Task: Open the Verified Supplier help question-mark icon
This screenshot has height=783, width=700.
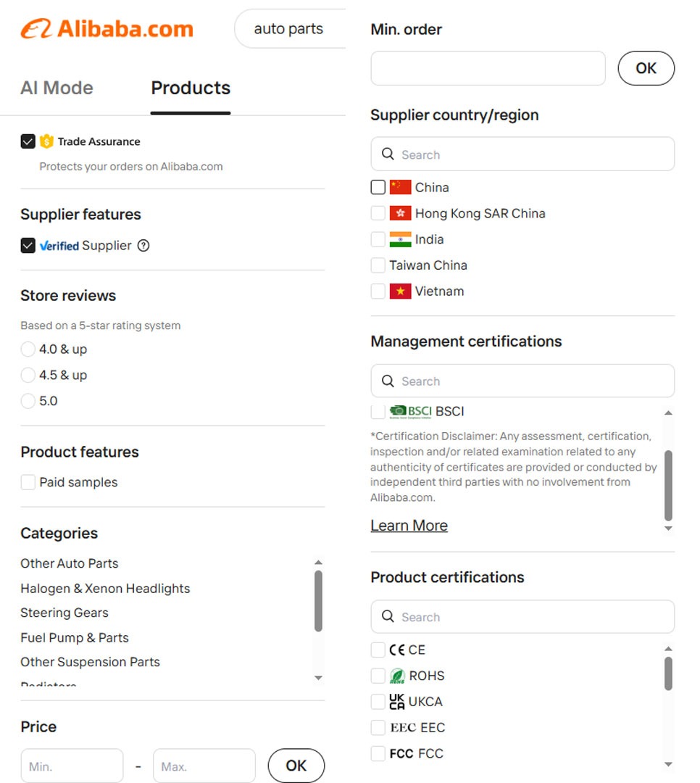Action: pyautogui.click(x=143, y=246)
